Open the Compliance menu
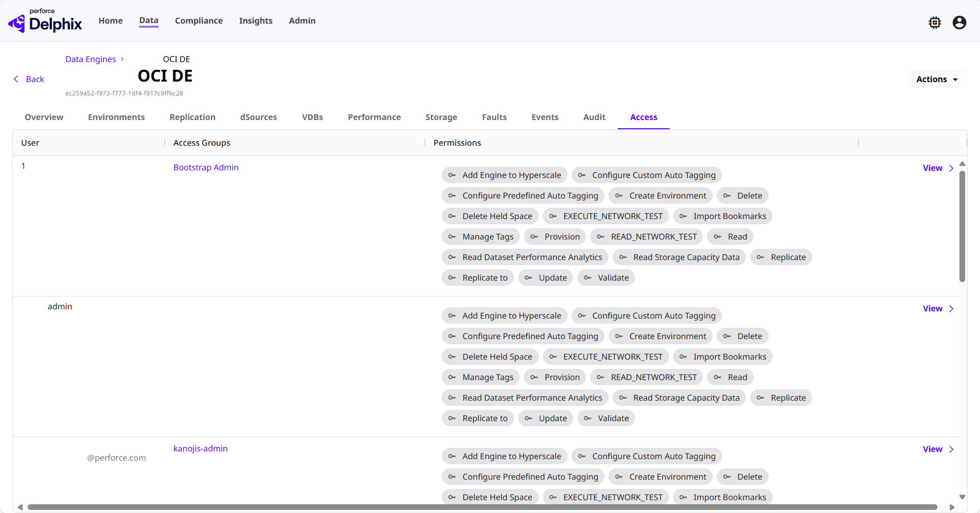The height and width of the screenshot is (513, 980). pos(199,21)
